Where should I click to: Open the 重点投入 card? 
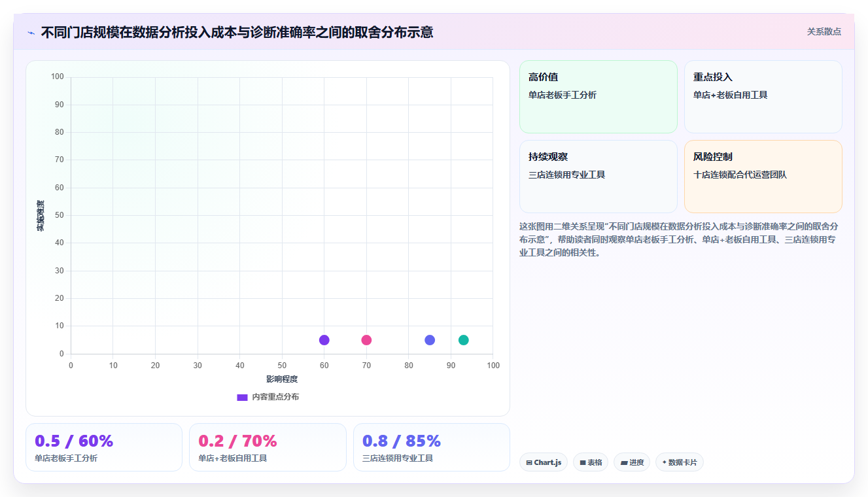(763, 97)
